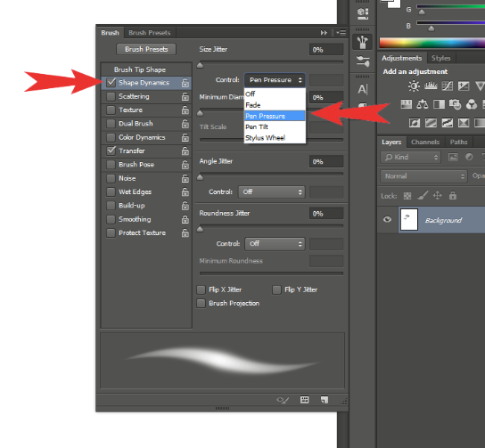Open the Roundness Jitter Control dropdown
This screenshot has height=448, width=485.
275,244
